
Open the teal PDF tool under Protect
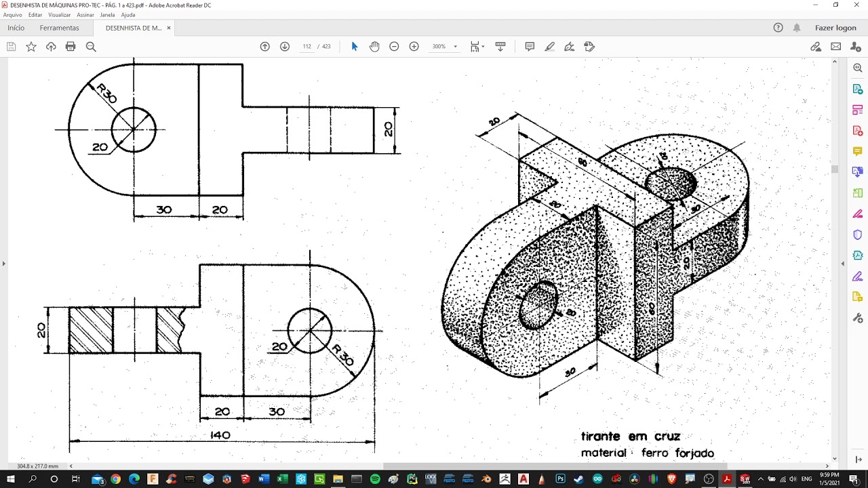[x=858, y=255]
